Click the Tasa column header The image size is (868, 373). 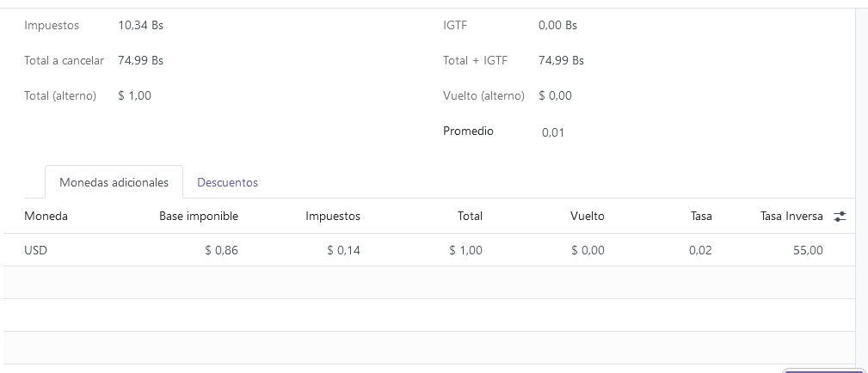click(x=701, y=217)
